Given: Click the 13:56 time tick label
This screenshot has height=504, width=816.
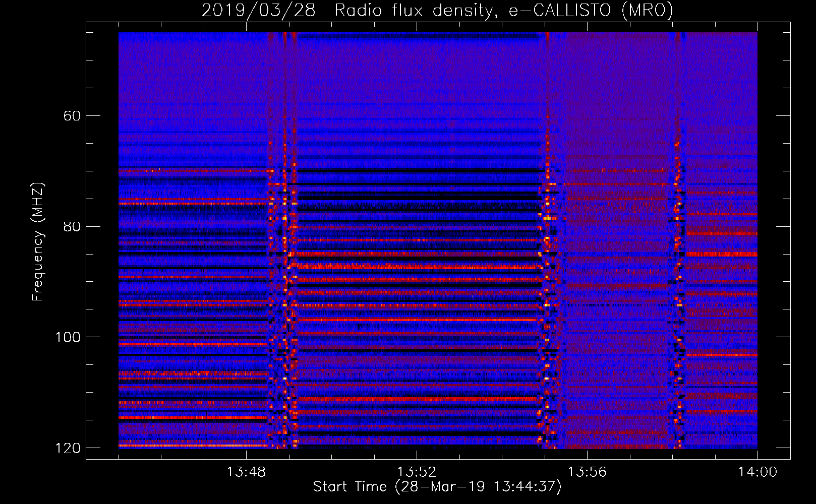Looking at the screenshot, I should [x=587, y=472].
